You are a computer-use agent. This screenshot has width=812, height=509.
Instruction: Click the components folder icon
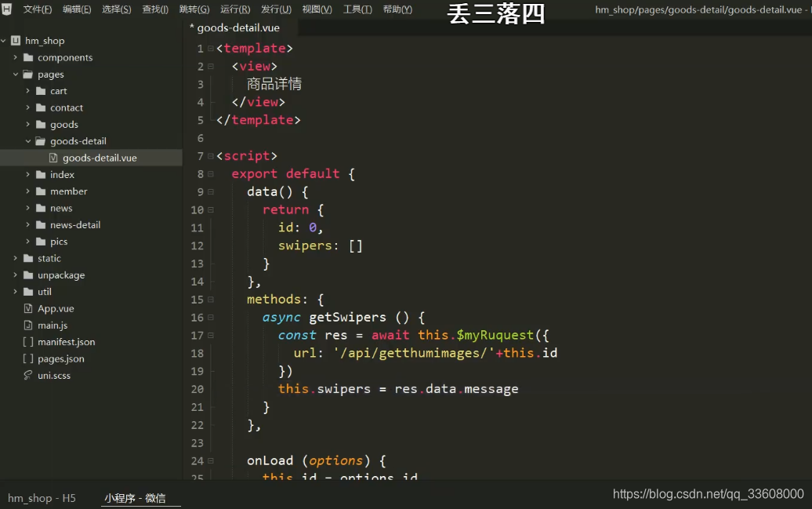click(28, 57)
